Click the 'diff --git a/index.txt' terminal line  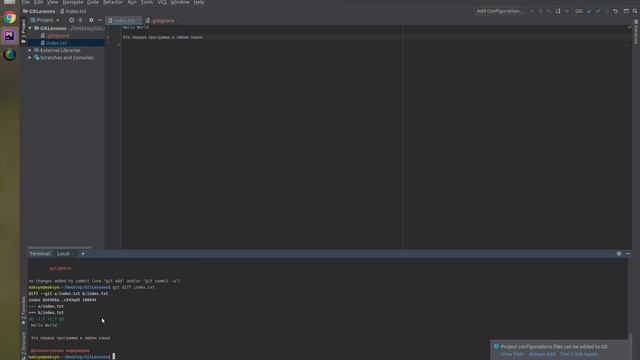[x=68, y=293]
